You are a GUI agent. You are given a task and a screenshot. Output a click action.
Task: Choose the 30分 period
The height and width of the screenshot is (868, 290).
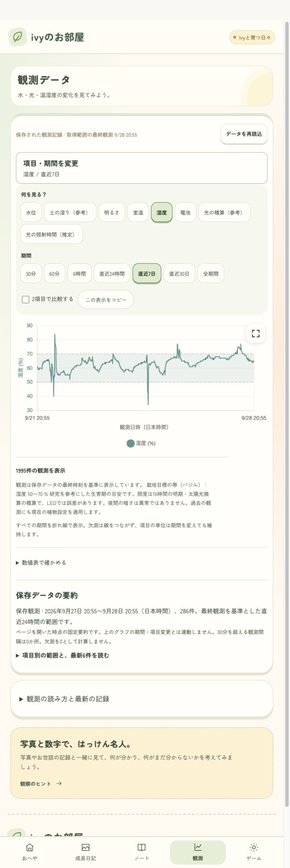pyautogui.click(x=31, y=274)
